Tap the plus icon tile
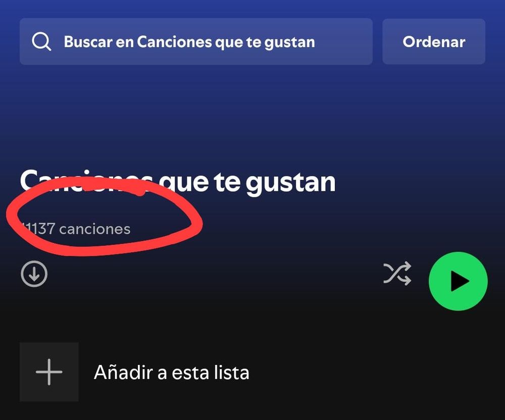Screen dimensions: 505x420 point(49,372)
